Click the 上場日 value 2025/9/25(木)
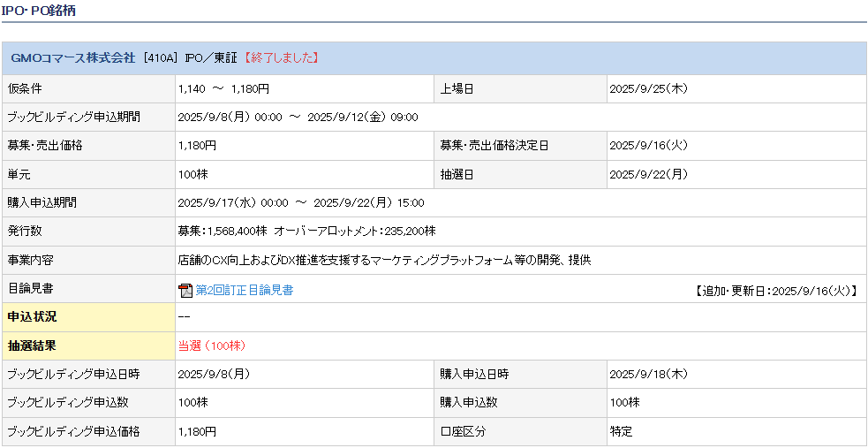Viewport: 868px width, 448px height. [648, 88]
